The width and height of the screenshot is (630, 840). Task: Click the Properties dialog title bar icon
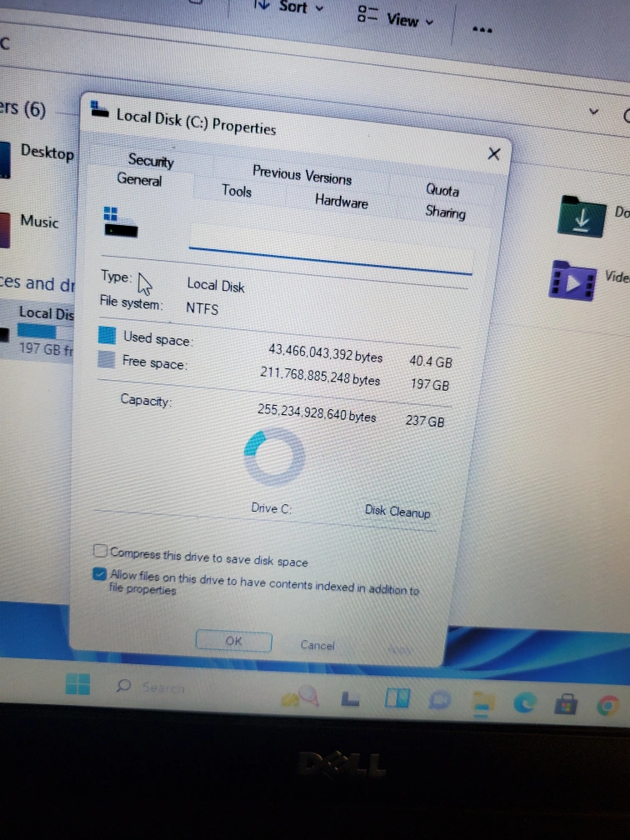tap(99, 108)
